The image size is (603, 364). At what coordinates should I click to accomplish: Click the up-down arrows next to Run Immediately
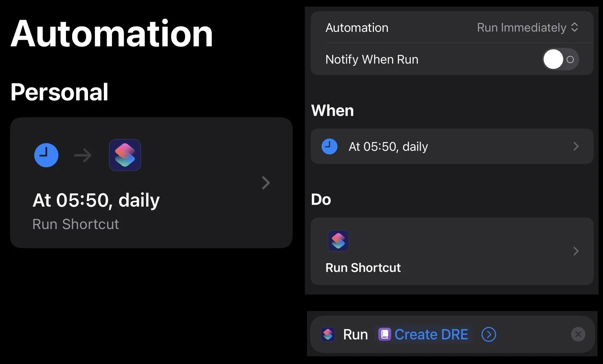tap(575, 28)
